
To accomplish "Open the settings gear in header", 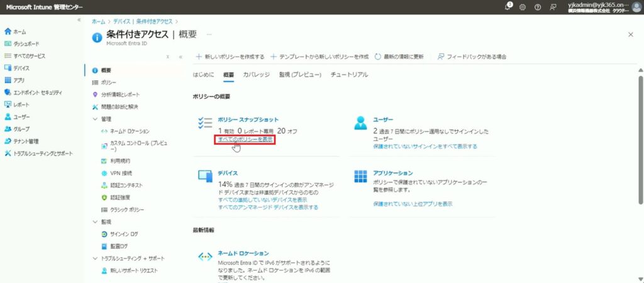I will coord(523,7).
